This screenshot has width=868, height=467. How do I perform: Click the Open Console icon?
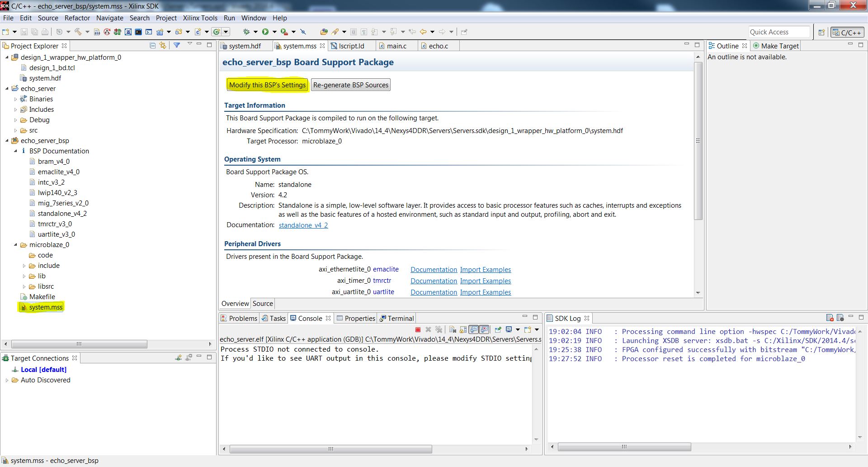pyautogui.click(x=527, y=329)
